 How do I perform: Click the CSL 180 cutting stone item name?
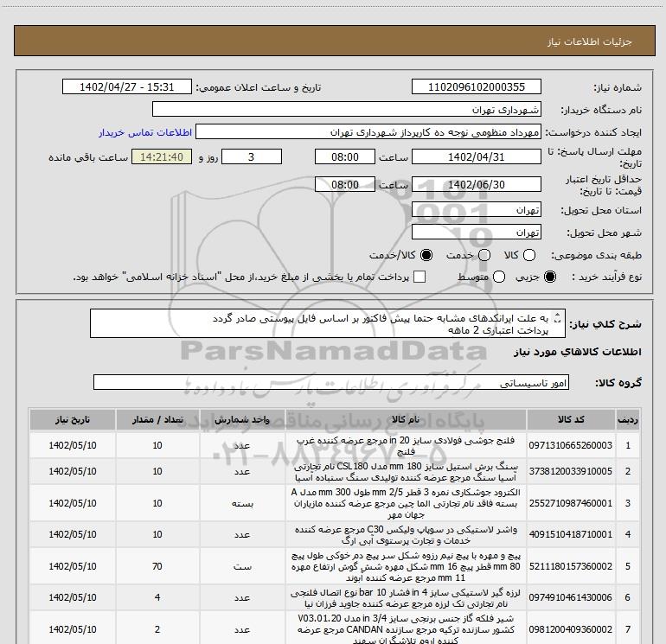406,472
